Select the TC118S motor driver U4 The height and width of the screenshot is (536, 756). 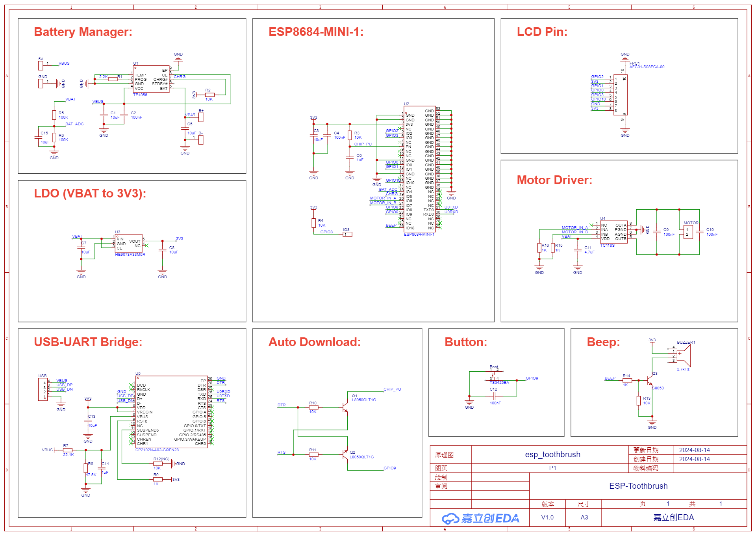614,233
